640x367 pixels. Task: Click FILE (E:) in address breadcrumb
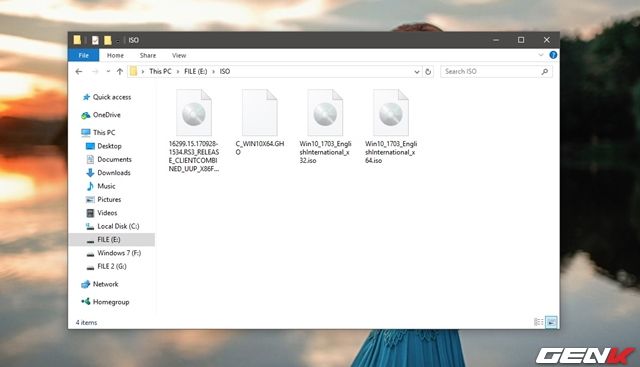point(196,71)
